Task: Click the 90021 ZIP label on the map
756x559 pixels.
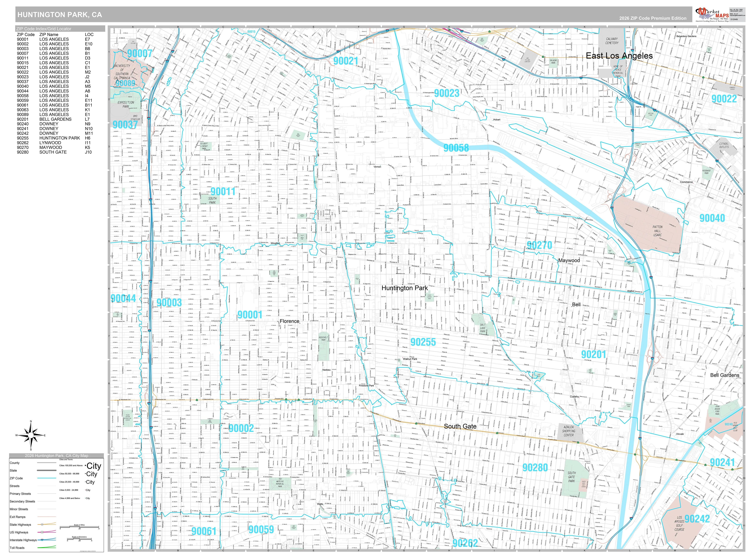Action: (346, 61)
